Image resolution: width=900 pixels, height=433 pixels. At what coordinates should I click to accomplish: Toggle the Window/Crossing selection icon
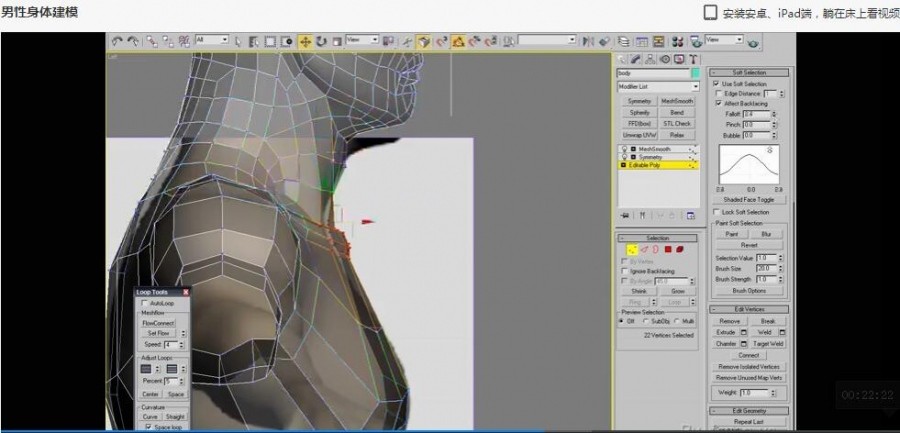click(x=286, y=41)
